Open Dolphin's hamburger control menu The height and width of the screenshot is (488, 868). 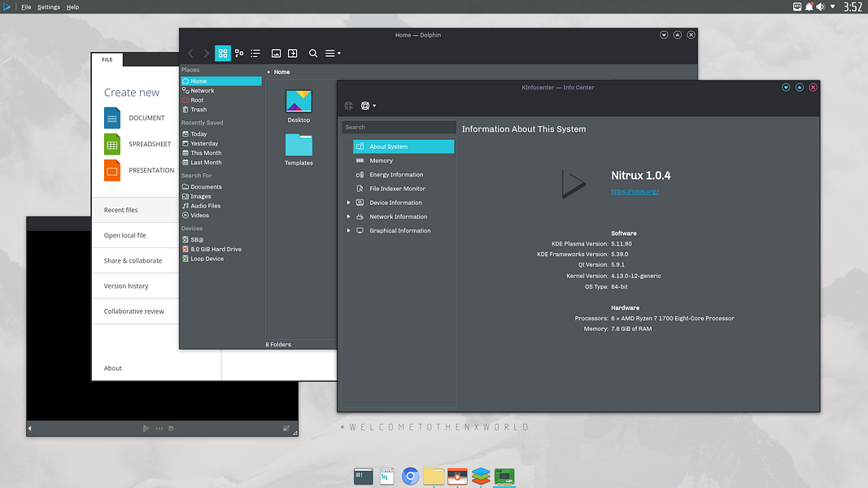(333, 53)
